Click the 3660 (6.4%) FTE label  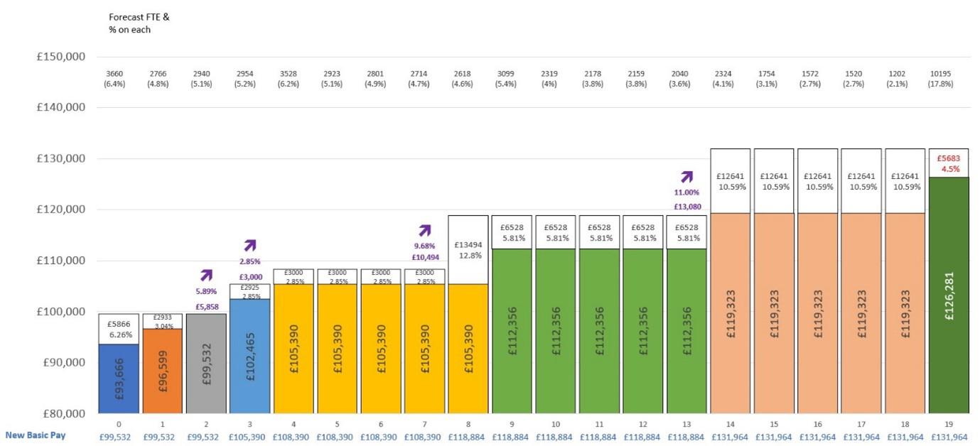pos(119,79)
